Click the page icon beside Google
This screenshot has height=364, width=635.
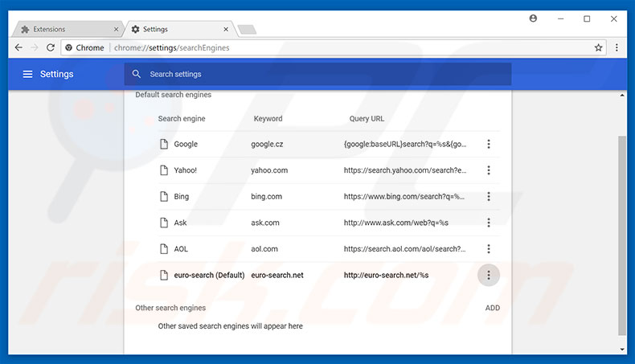click(164, 144)
